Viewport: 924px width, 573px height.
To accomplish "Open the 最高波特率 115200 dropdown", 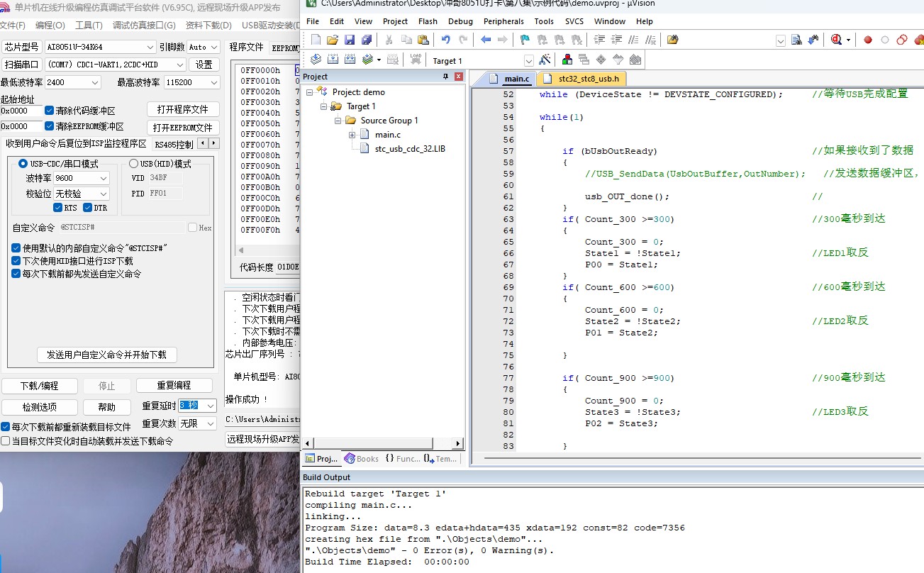I will (x=192, y=82).
